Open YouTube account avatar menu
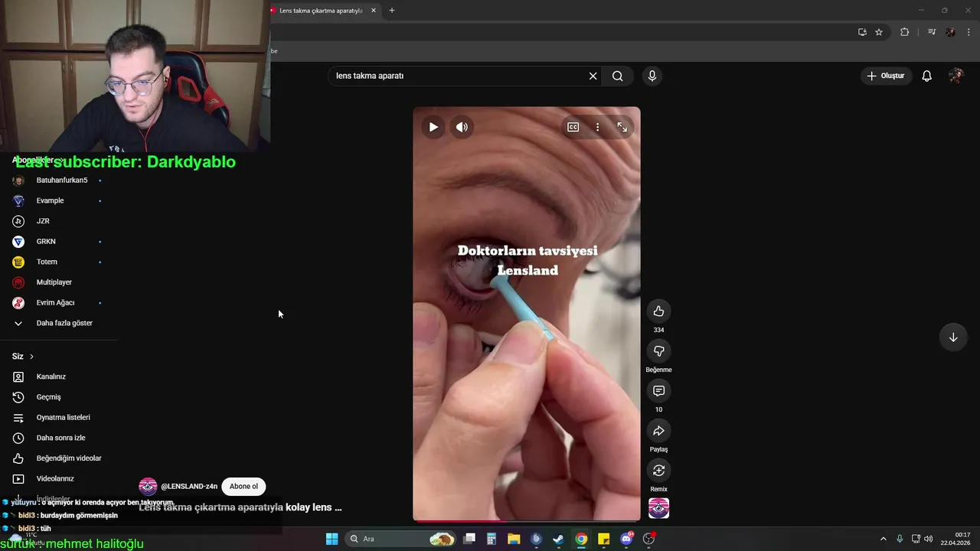Viewport: 980px width, 551px height. click(955, 76)
